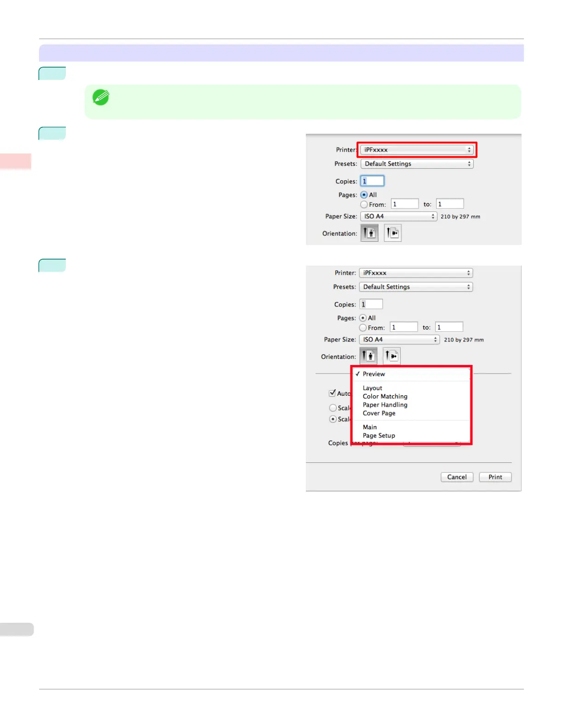This screenshot has height=728, width=563.
Task: Click the Cancel button
Action: click(457, 477)
